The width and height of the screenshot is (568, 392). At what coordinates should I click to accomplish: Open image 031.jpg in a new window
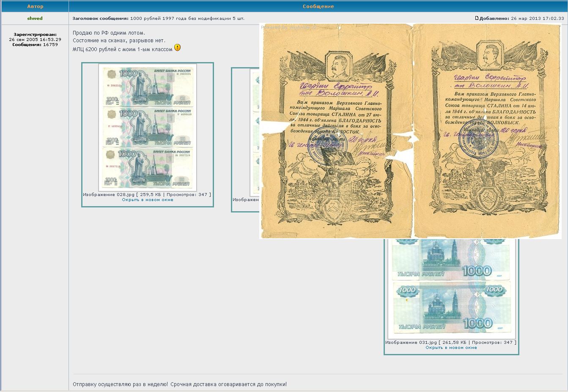pyautogui.click(x=451, y=348)
